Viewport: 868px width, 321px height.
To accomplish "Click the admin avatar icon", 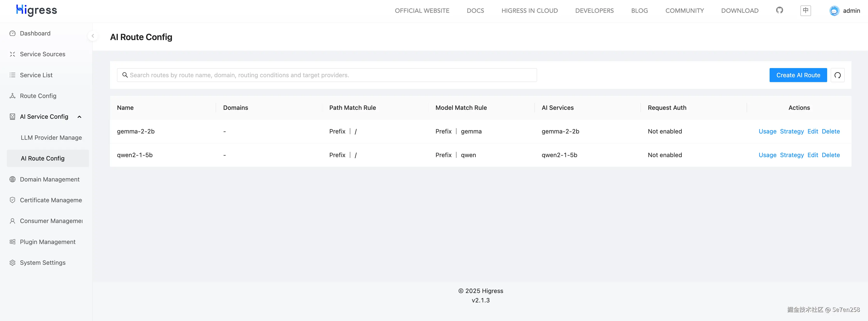I will (x=834, y=11).
